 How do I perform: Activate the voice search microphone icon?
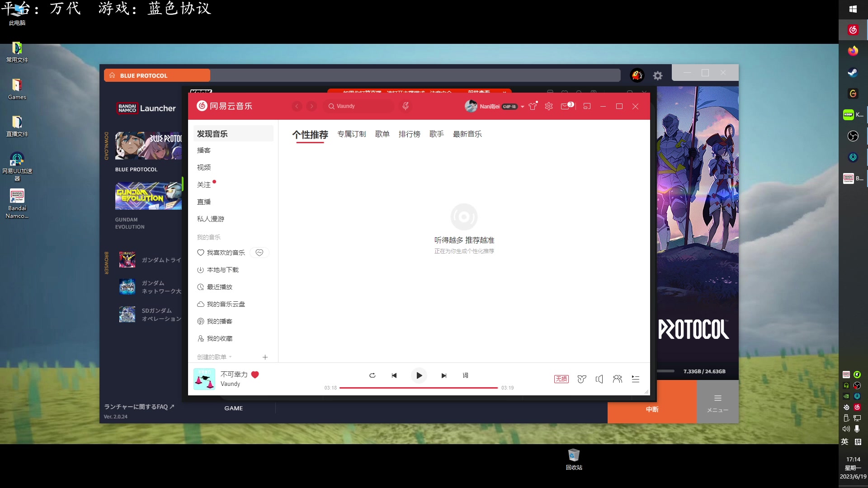[x=406, y=106]
